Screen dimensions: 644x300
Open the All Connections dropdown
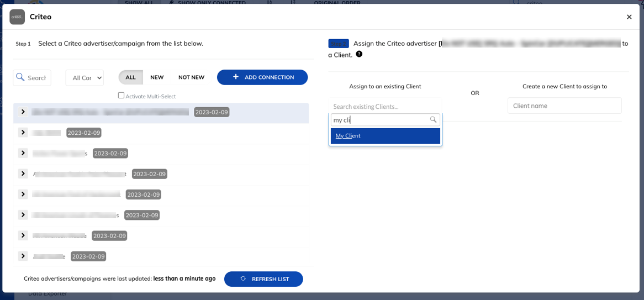tap(85, 78)
